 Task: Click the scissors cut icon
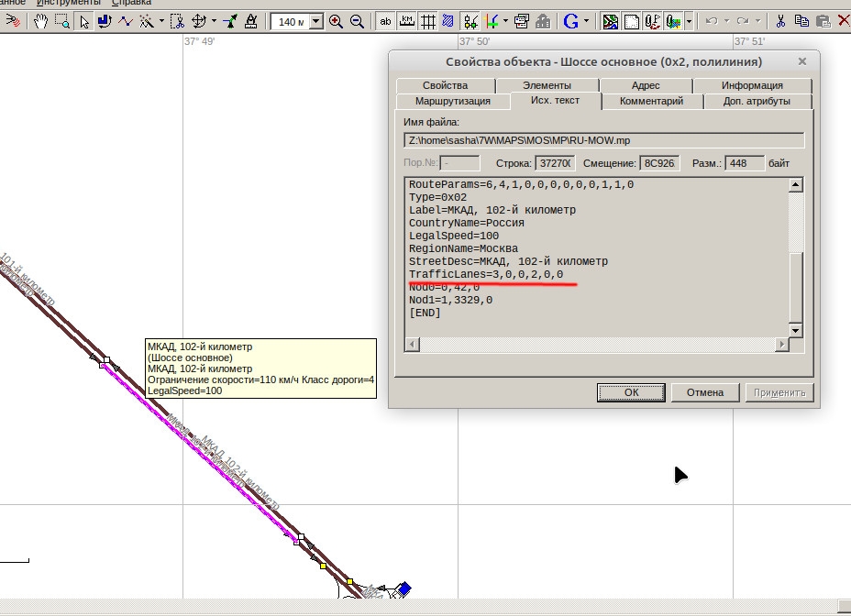click(x=780, y=21)
